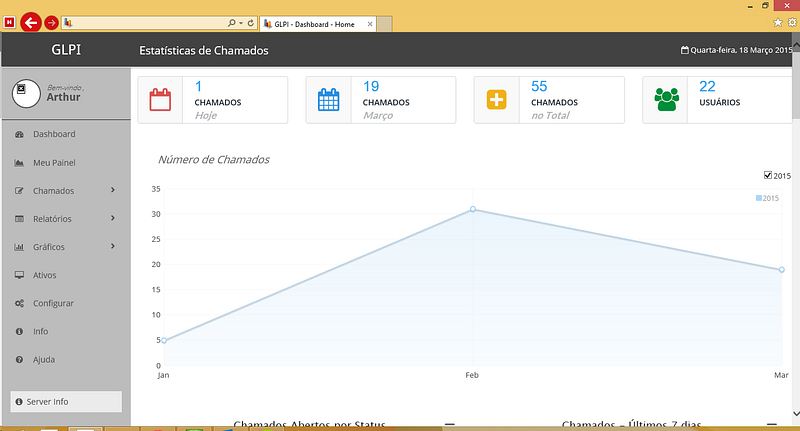Viewport: 800px width, 431px height.
Task: Click the yellow plus icon for Chamados no Total
Action: coord(496,99)
